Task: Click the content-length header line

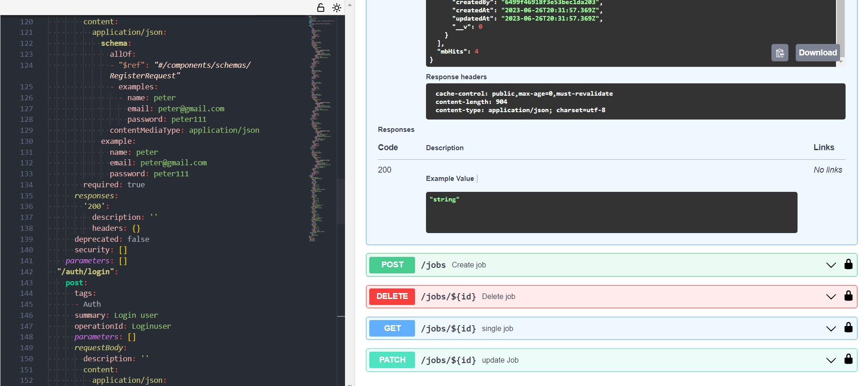Action: [x=471, y=102]
